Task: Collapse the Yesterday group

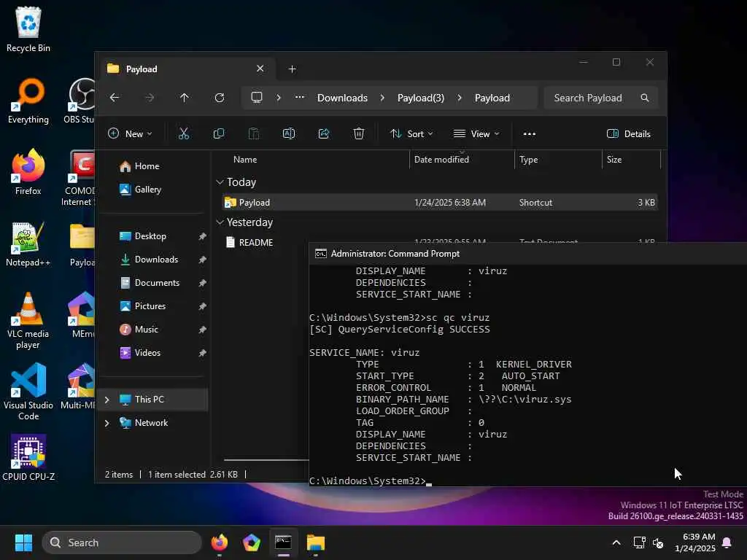Action: click(220, 222)
